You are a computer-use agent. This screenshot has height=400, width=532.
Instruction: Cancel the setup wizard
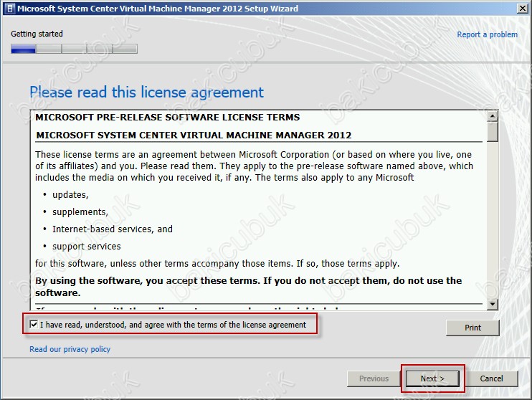(x=491, y=378)
